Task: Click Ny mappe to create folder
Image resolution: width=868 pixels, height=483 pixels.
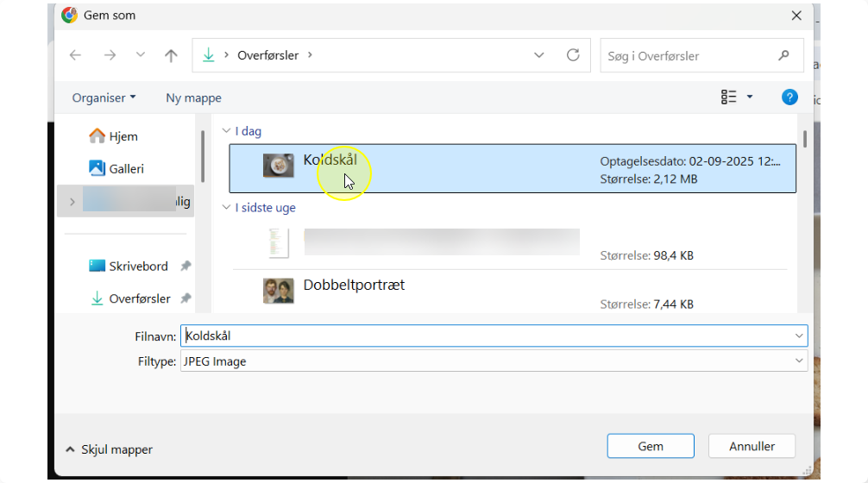Action: [193, 98]
